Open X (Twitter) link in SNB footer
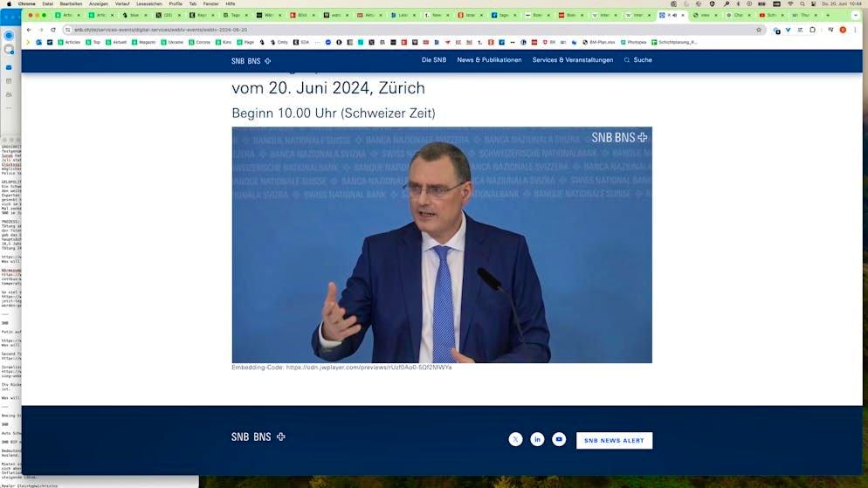The image size is (868, 488). pos(515,439)
